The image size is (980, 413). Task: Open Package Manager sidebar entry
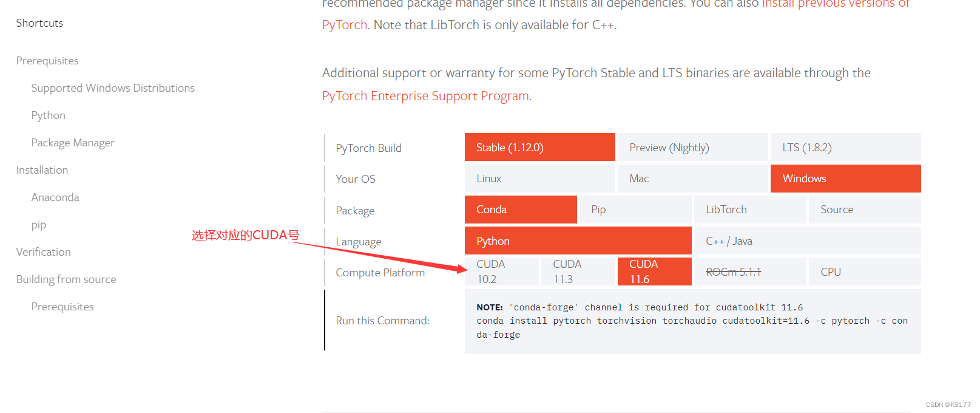point(73,143)
